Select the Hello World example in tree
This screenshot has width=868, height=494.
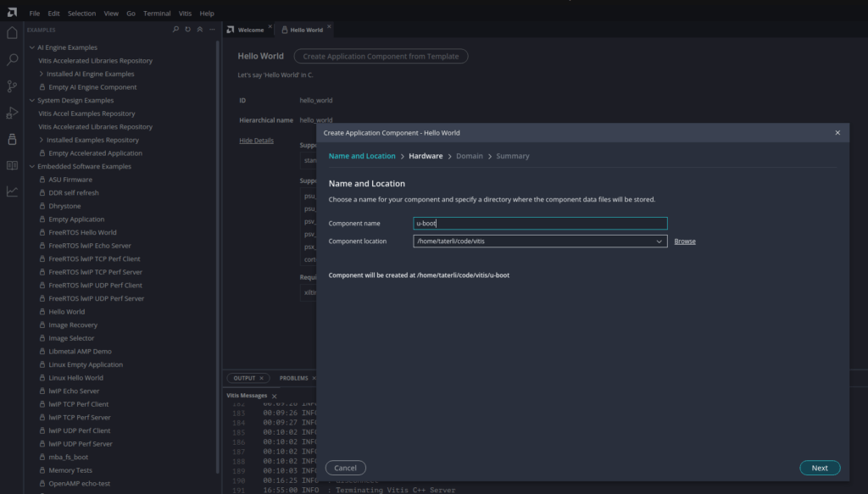[66, 312]
